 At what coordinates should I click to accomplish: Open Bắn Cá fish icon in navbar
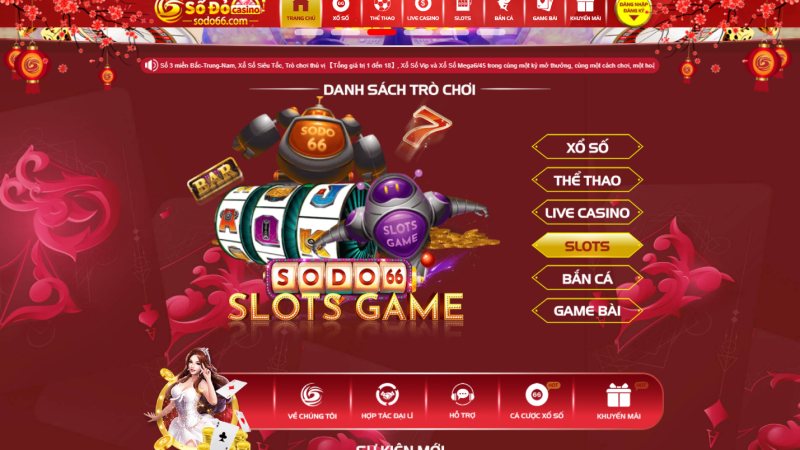pos(504,6)
